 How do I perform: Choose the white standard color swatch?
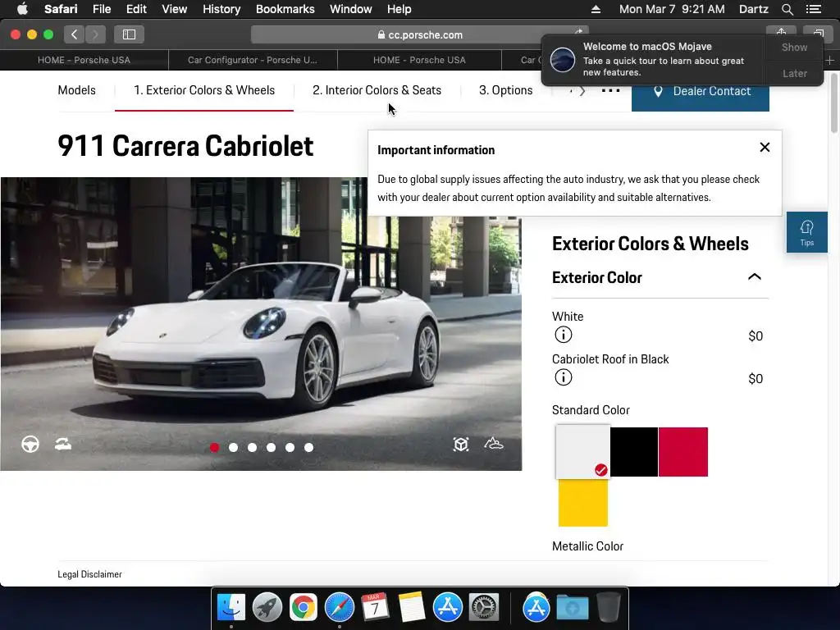[x=583, y=452]
